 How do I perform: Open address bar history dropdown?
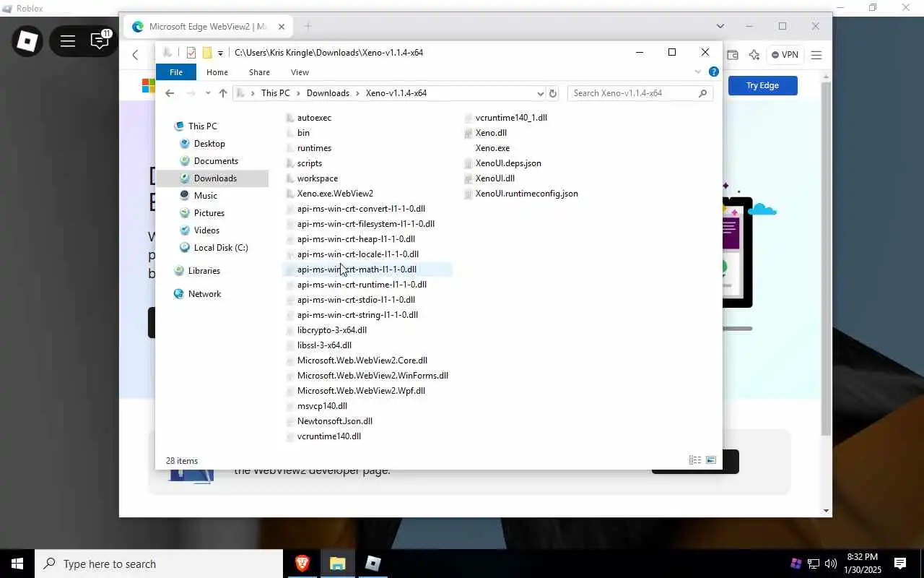pyautogui.click(x=540, y=93)
